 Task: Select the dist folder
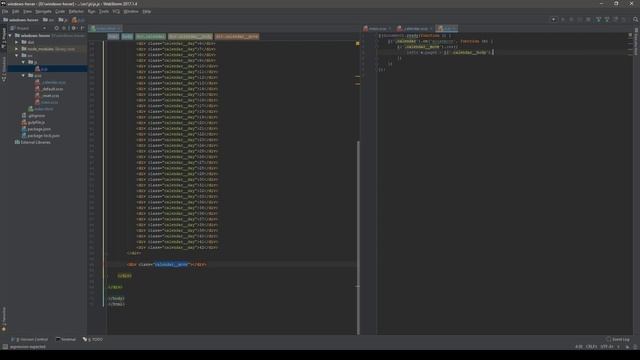(31, 42)
